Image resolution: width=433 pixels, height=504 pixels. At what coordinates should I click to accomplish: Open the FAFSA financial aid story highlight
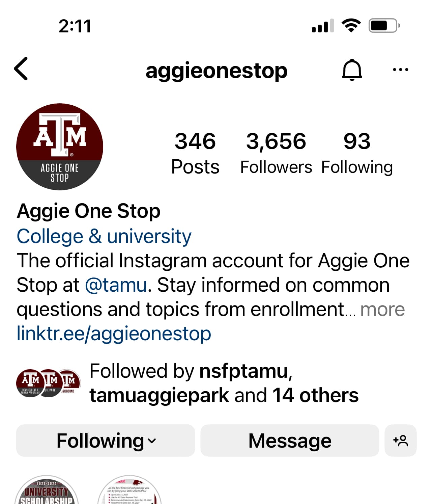click(x=129, y=490)
